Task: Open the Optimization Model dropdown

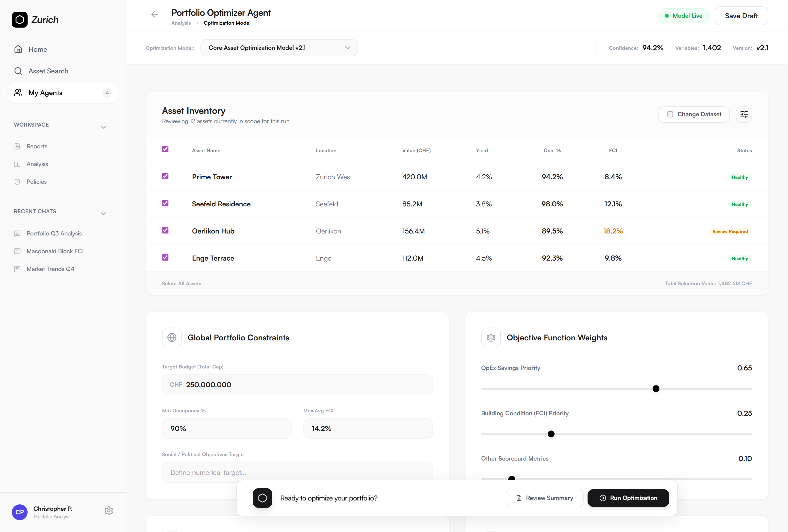Action: (x=279, y=48)
